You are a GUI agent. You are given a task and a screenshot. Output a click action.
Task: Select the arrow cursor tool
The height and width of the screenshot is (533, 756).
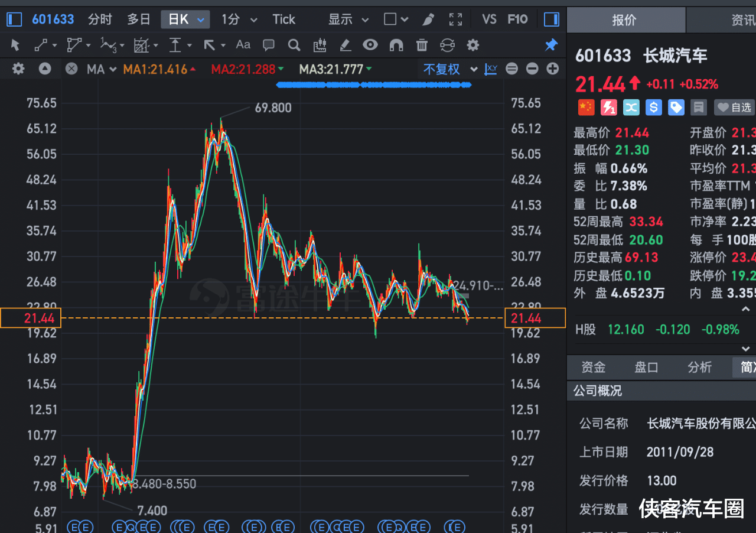click(15, 45)
